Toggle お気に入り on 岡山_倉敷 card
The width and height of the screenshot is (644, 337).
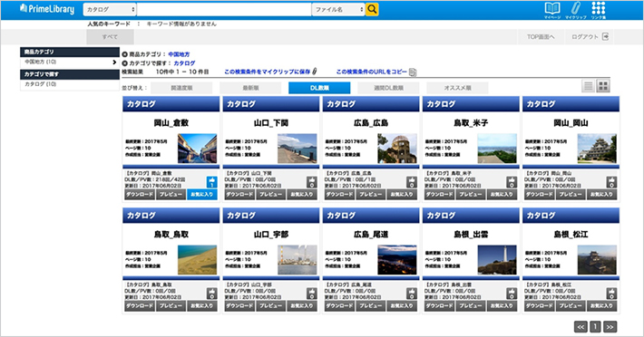coord(202,195)
